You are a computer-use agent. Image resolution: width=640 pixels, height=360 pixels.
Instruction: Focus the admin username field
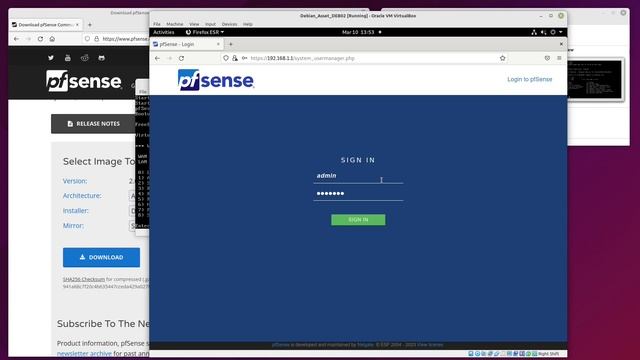click(358, 176)
